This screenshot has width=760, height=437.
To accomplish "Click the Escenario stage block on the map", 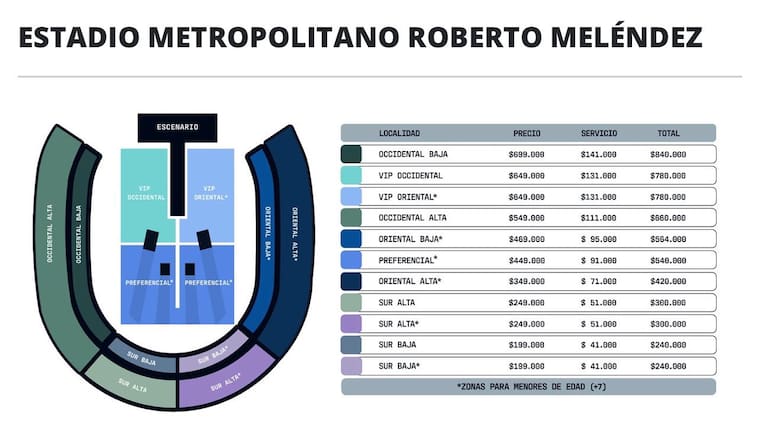I will click(177, 128).
